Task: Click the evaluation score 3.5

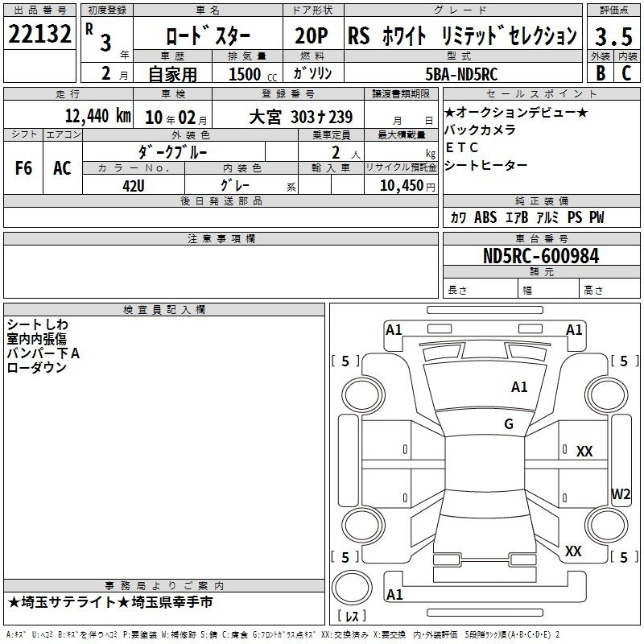Action: pyautogui.click(x=613, y=36)
